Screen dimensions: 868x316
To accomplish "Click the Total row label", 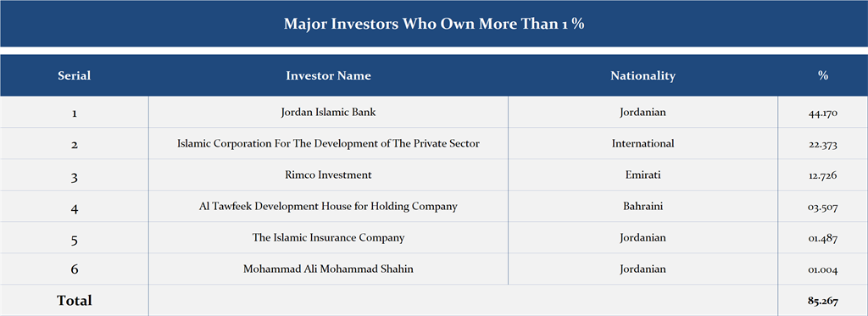I will coord(75,301).
